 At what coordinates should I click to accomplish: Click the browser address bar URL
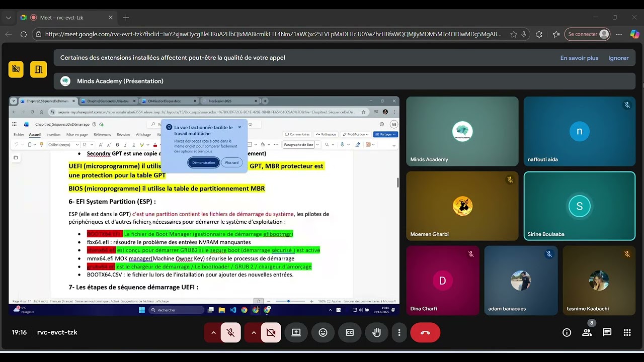coord(273,34)
